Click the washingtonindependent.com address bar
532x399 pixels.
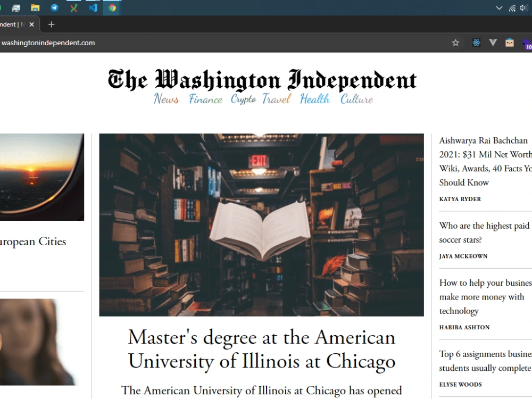pos(48,43)
